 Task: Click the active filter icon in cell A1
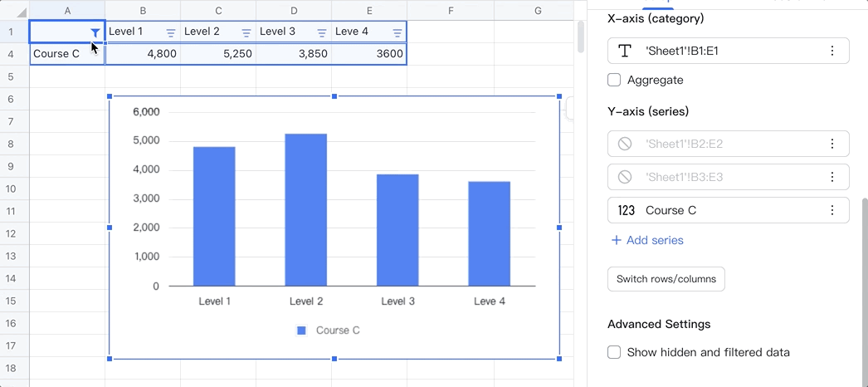(x=95, y=32)
